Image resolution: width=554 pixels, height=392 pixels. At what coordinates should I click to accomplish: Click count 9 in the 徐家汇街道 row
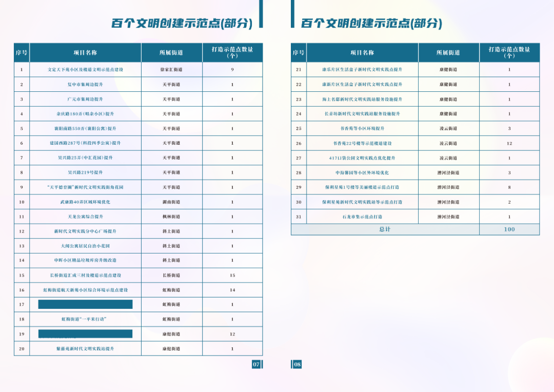pos(232,70)
